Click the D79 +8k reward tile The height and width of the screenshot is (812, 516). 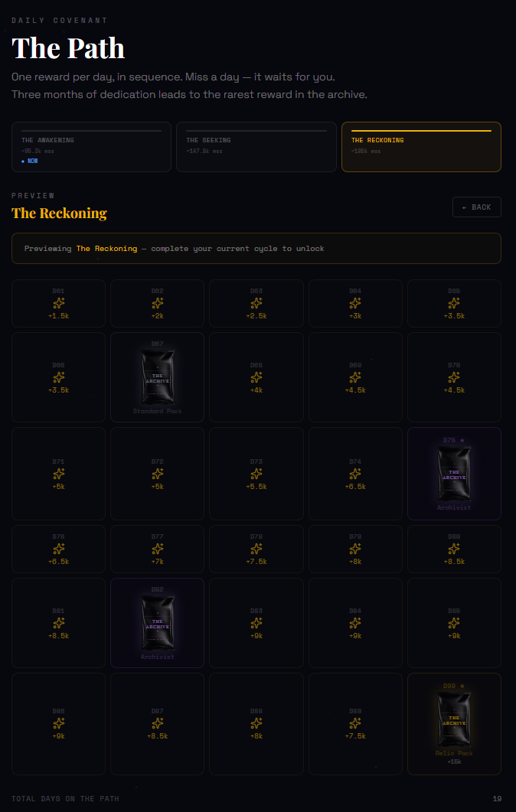pos(355,549)
